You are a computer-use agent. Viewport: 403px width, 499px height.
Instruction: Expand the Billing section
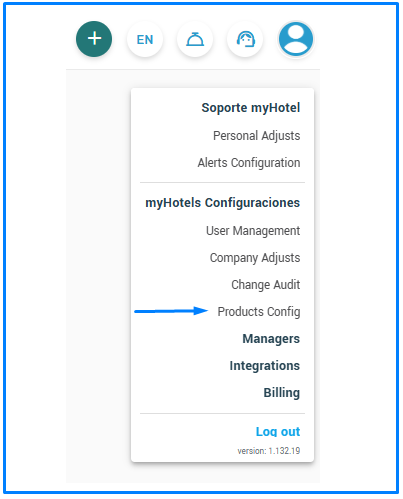pyautogui.click(x=282, y=393)
